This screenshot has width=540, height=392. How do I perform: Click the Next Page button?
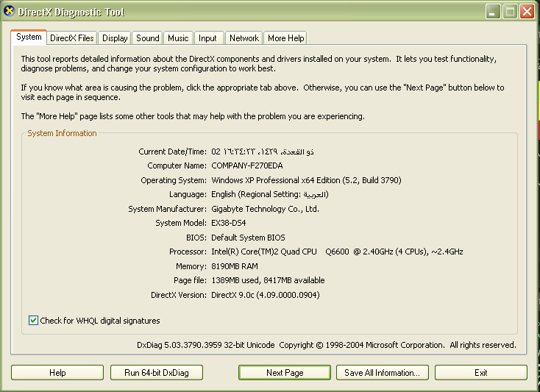coord(285,373)
